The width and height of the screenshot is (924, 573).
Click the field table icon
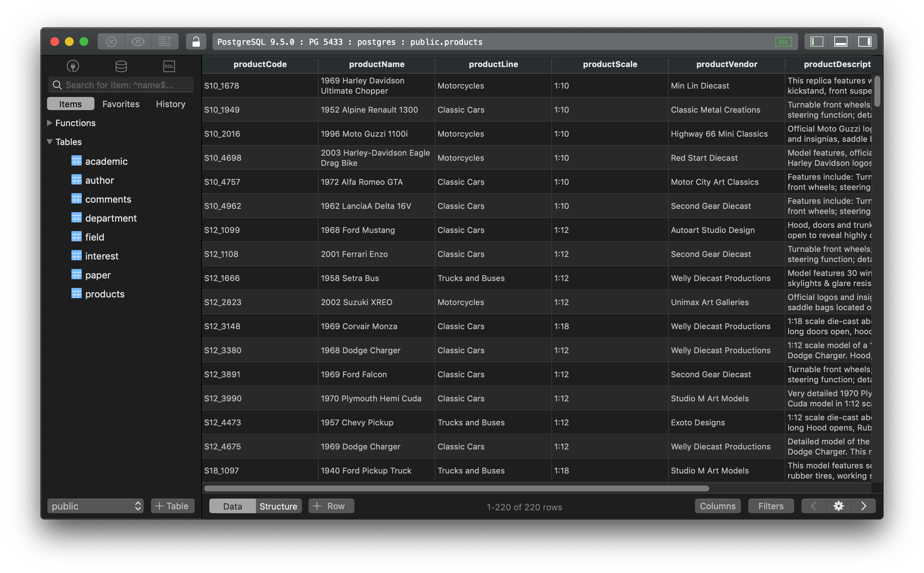pyautogui.click(x=76, y=237)
